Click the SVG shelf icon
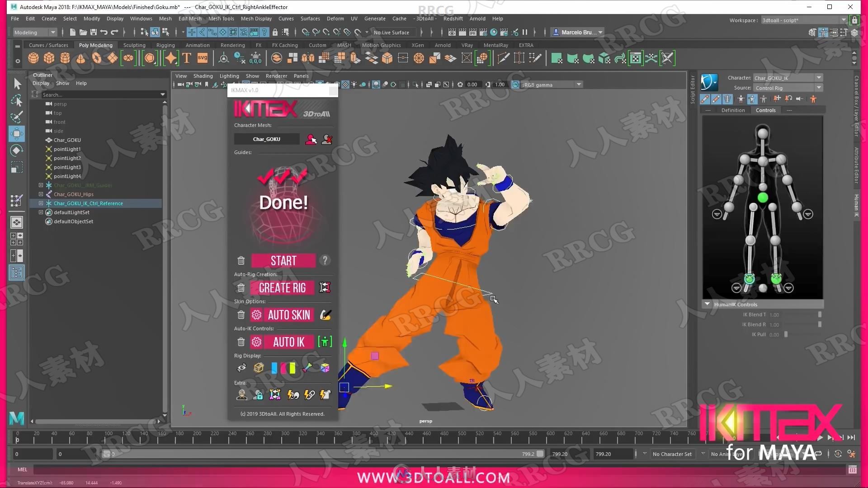This screenshot has height=488, width=868. point(203,58)
